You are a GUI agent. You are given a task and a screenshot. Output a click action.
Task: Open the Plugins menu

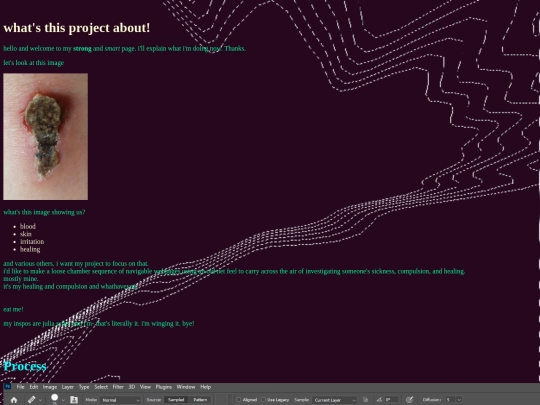point(164,387)
